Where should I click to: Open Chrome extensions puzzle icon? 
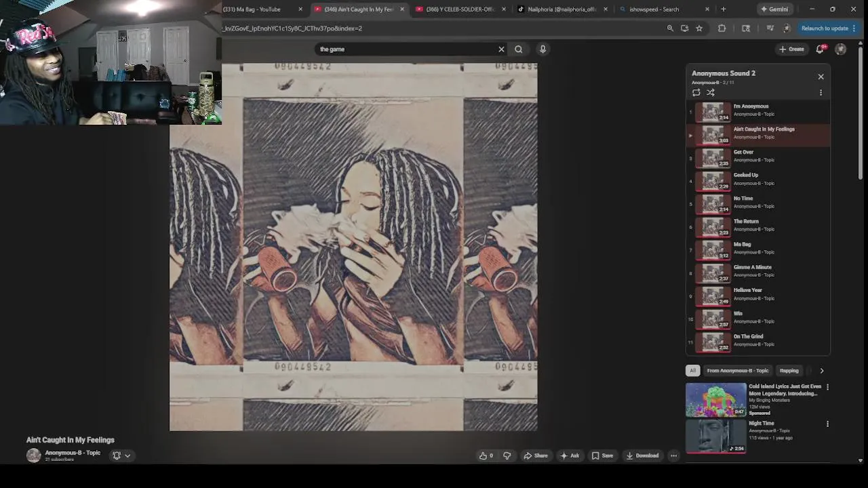point(722,28)
